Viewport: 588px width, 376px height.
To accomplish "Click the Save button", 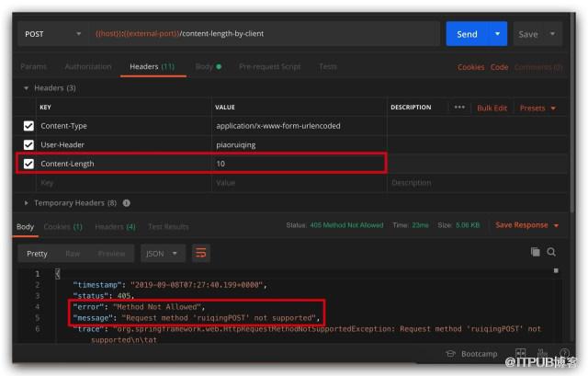I will pos(528,34).
